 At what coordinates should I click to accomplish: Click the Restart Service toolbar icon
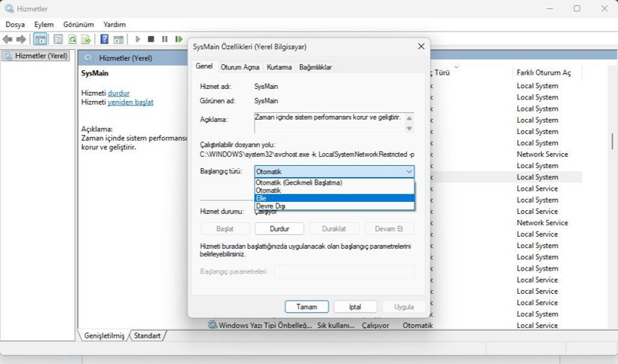tap(179, 39)
